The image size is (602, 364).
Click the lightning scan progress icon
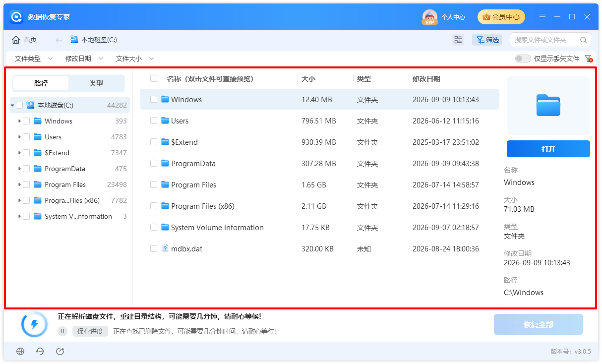tap(34, 324)
